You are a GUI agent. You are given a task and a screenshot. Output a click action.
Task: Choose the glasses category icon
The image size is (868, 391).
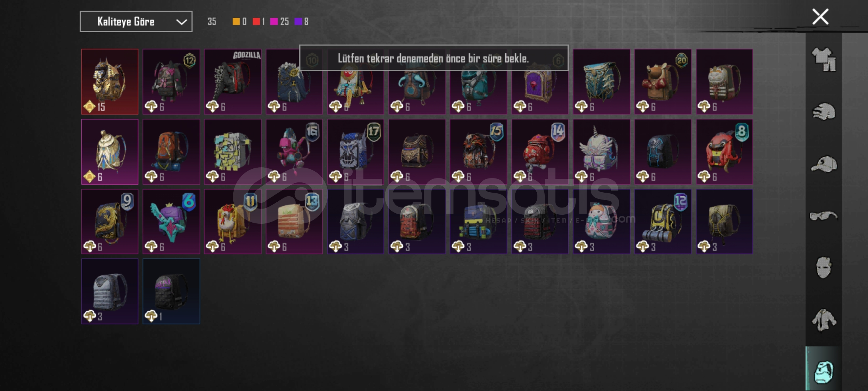(824, 216)
